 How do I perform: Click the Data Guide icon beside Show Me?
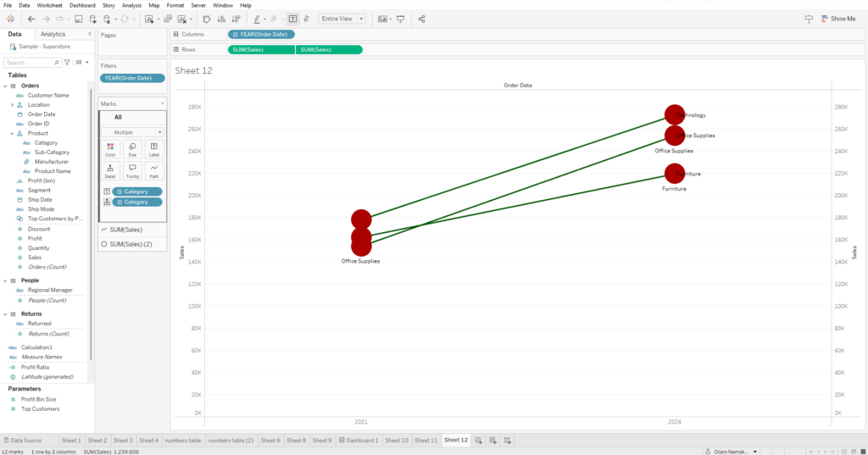coord(809,19)
